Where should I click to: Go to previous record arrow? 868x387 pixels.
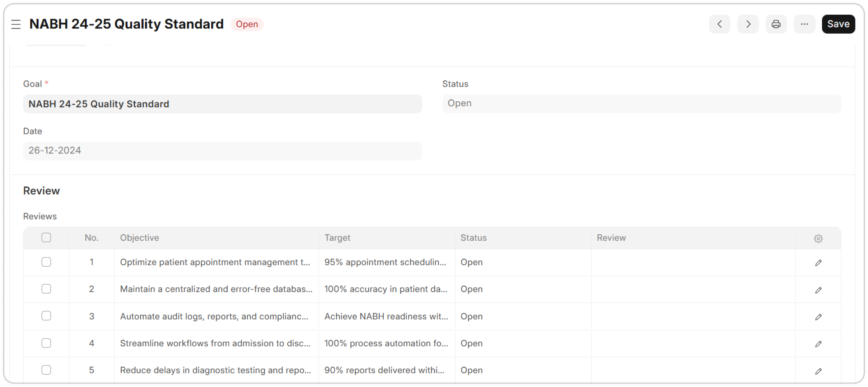(x=719, y=24)
